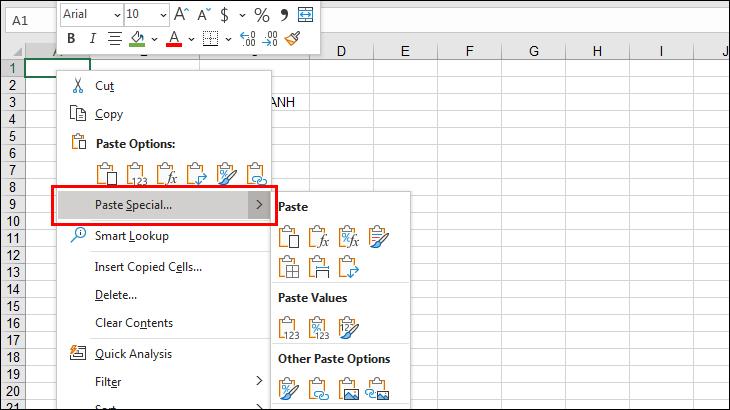Screen dimensions: 730x410
Task: Select the Format Painter brush
Action: click(292, 39)
